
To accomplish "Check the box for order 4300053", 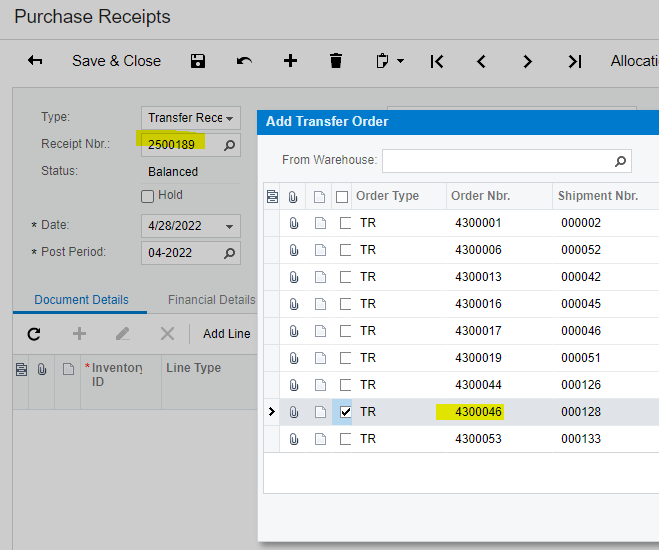I will [345, 439].
